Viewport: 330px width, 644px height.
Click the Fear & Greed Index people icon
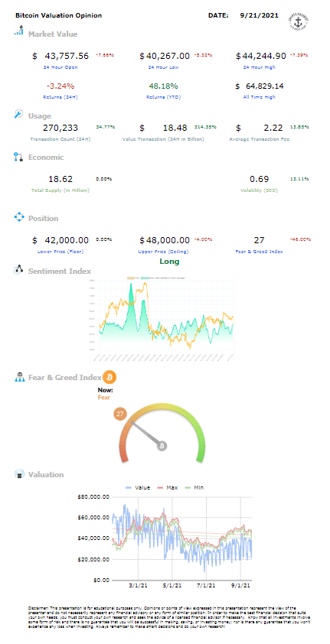(19, 377)
